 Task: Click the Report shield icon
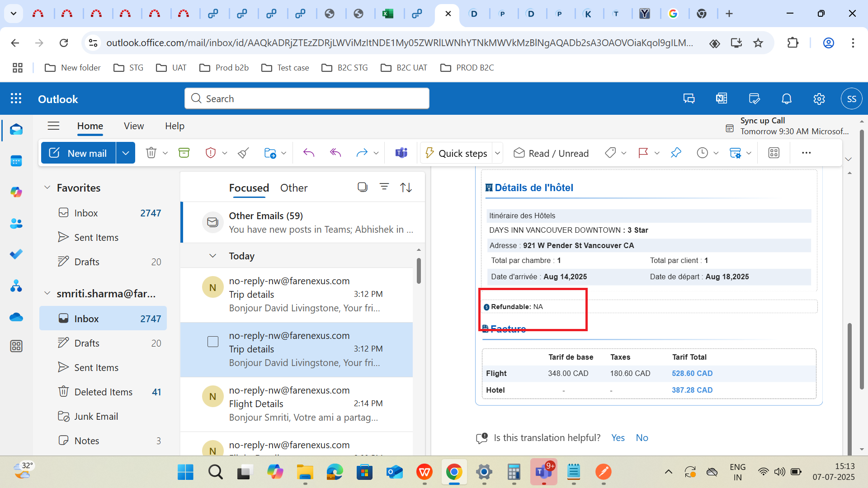point(210,153)
